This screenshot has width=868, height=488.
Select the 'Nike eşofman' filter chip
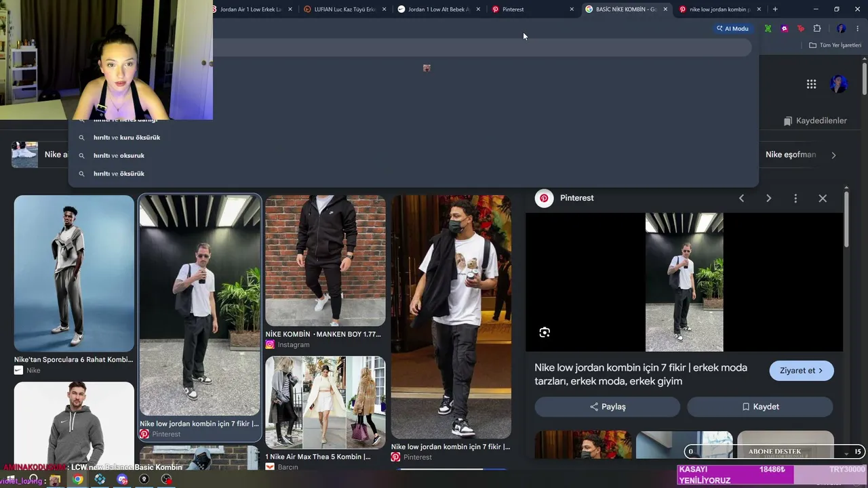pos(791,155)
